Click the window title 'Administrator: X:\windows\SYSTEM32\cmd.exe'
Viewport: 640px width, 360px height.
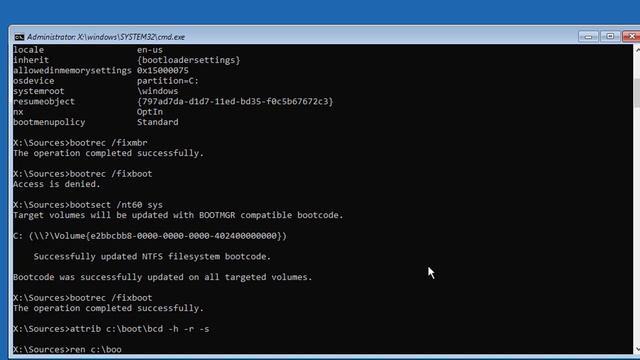pyautogui.click(x=106, y=37)
